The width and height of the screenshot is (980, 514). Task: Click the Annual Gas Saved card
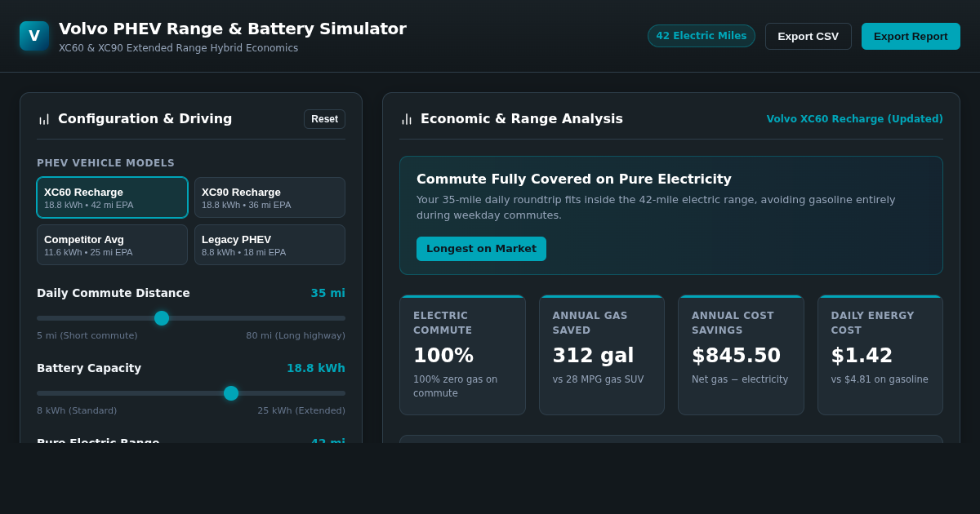(x=602, y=355)
